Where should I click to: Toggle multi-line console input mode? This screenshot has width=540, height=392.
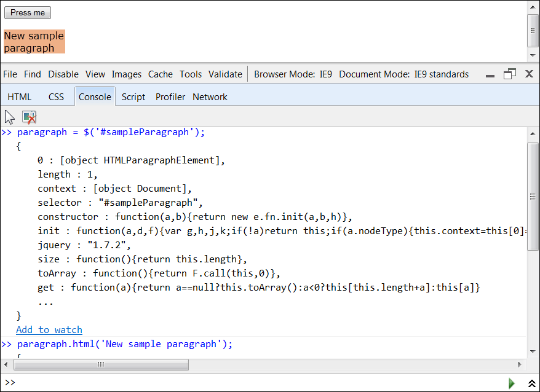531,383
